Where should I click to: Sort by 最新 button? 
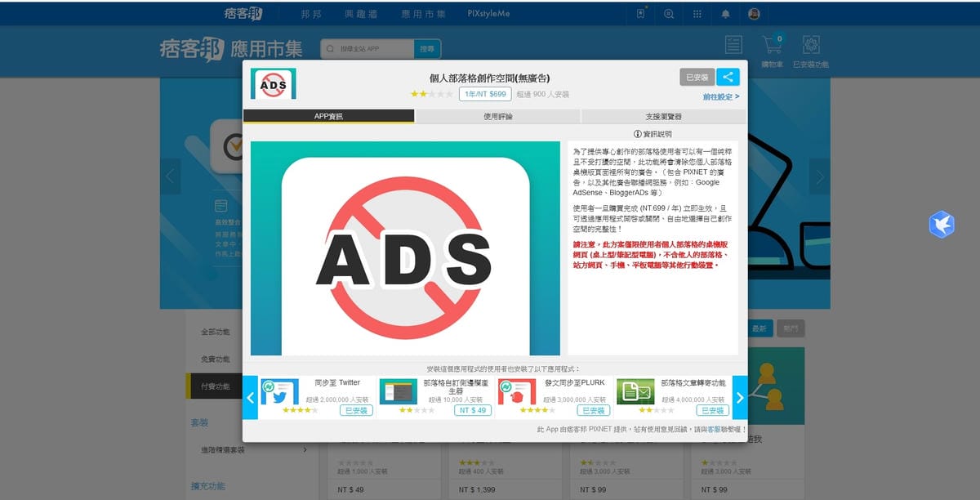click(759, 328)
